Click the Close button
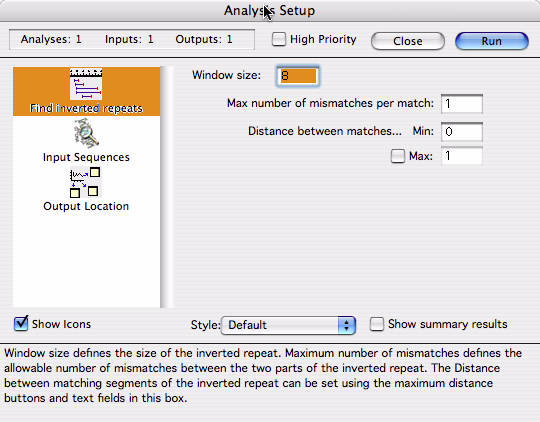The width and height of the screenshot is (540, 422). (408, 41)
